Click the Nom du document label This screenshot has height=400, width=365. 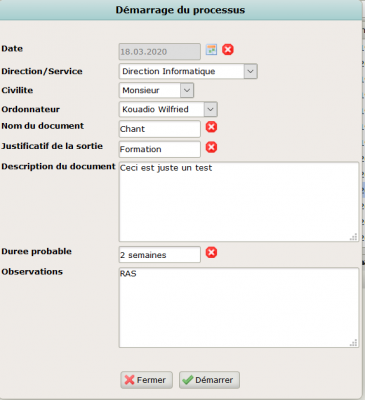point(43,126)
